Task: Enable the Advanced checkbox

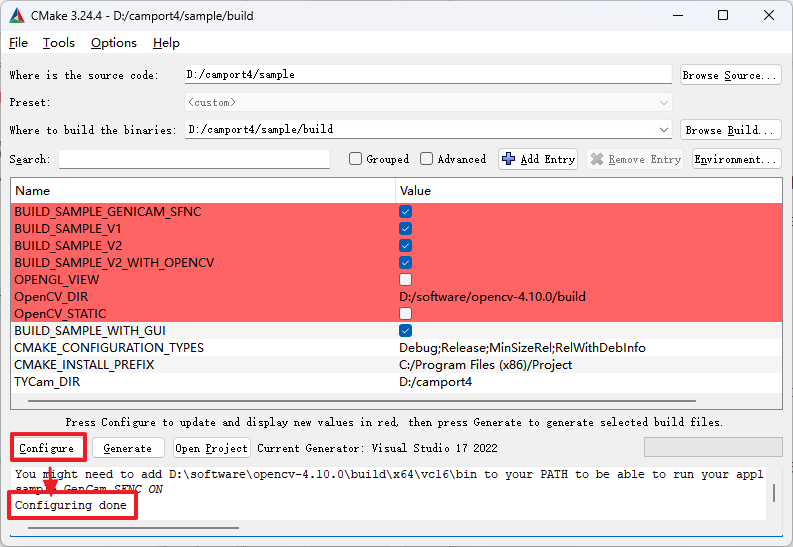Action: coord(427,159)
